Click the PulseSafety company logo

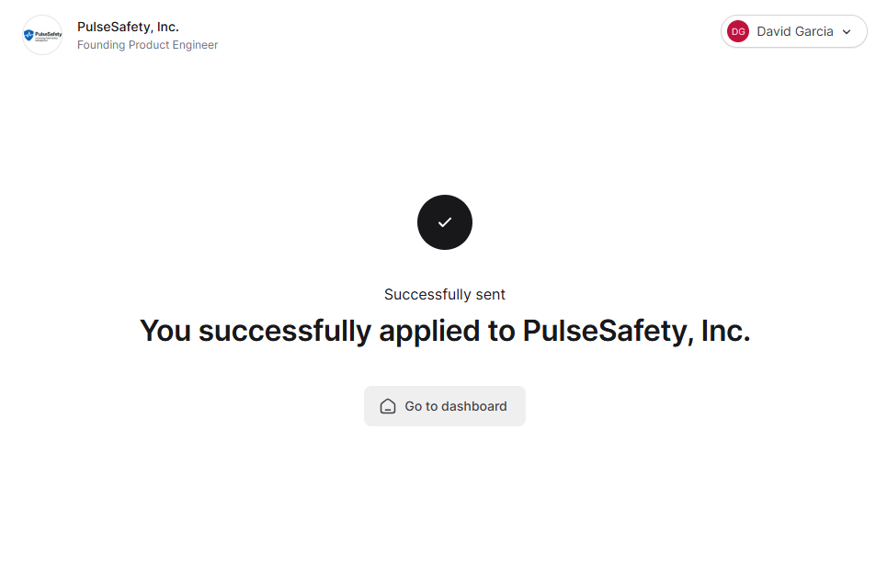point(42,36)
